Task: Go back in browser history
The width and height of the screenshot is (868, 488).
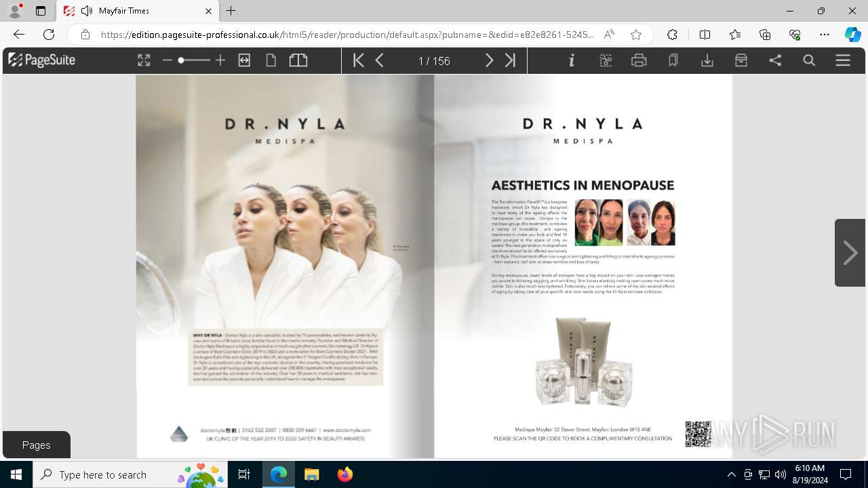Action: pyautogui.click(x=19, y=35)
